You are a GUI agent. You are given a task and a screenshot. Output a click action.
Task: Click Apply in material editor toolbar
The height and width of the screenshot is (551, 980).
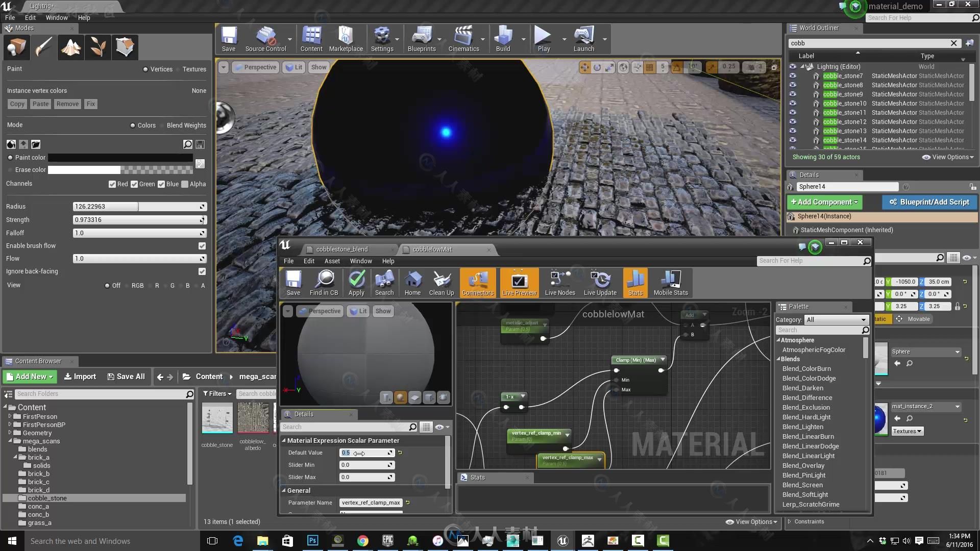[356, 283]
